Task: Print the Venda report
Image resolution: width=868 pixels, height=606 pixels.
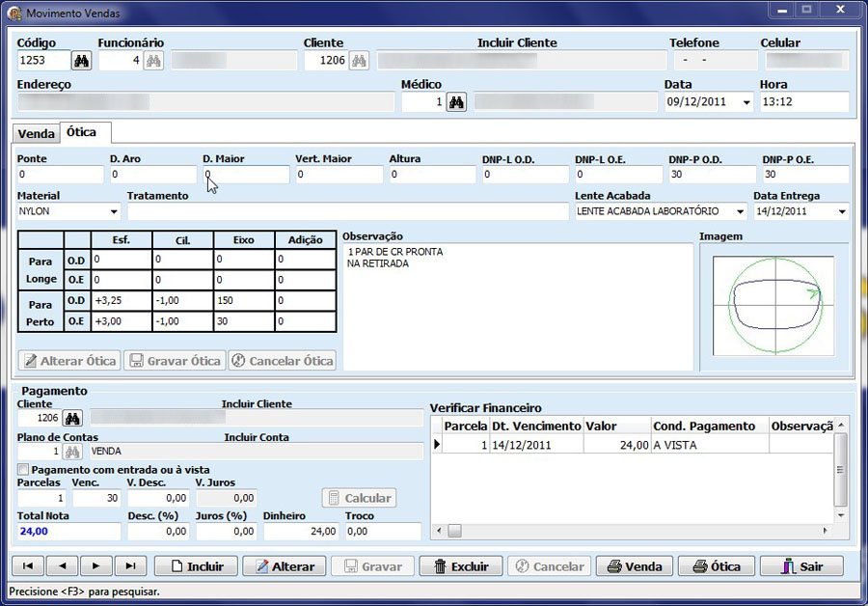Action: 635,566
